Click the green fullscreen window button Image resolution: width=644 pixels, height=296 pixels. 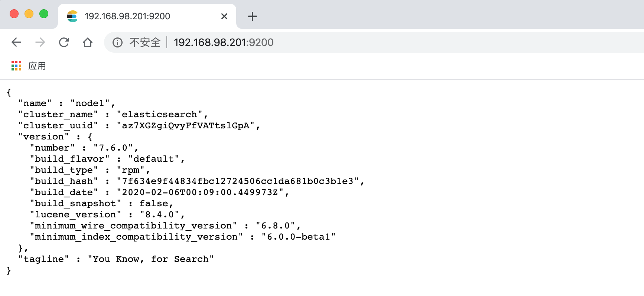(x=44, y=14)
